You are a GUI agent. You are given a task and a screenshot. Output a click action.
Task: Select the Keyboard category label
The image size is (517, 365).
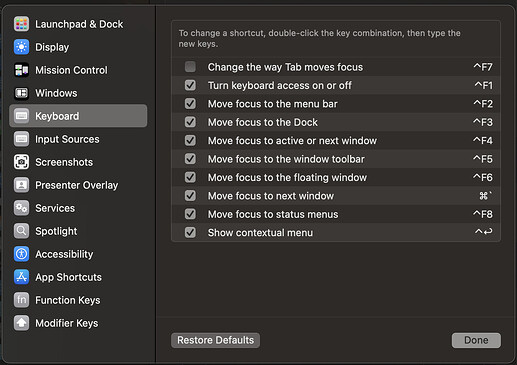click(57, 116)
